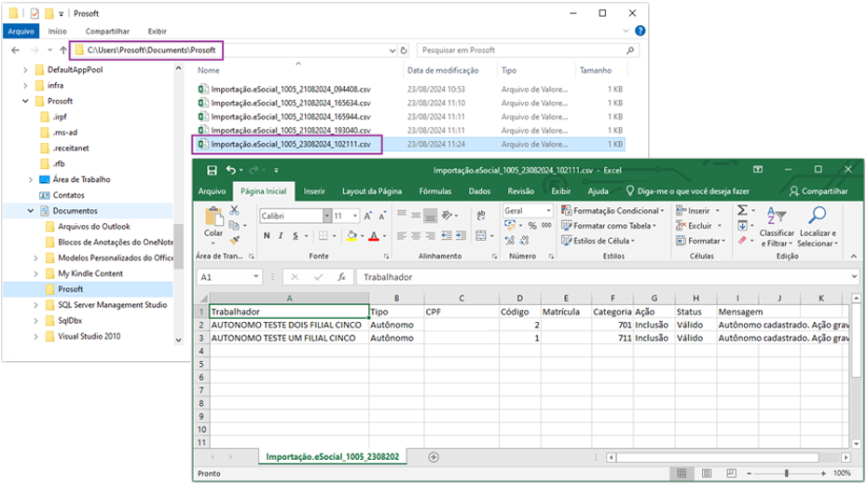The width and height of the screenshot is (868, 488).
Task: Click the Clear eraser icon in Edição
Action: [743, 241]
